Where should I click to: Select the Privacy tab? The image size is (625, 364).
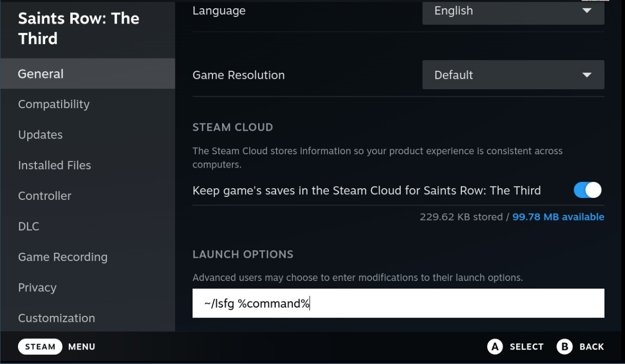[87, 288]
